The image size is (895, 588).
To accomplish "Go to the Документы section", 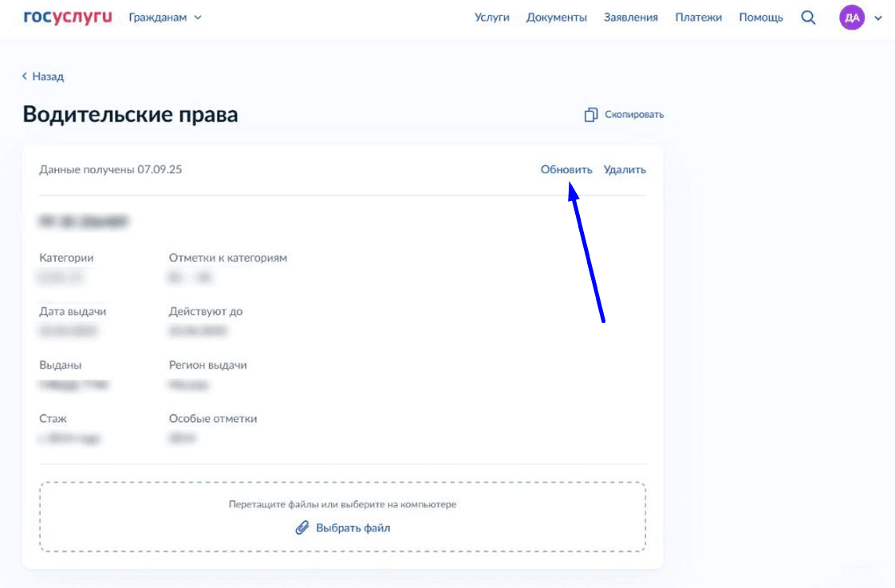I will point(556,18).
